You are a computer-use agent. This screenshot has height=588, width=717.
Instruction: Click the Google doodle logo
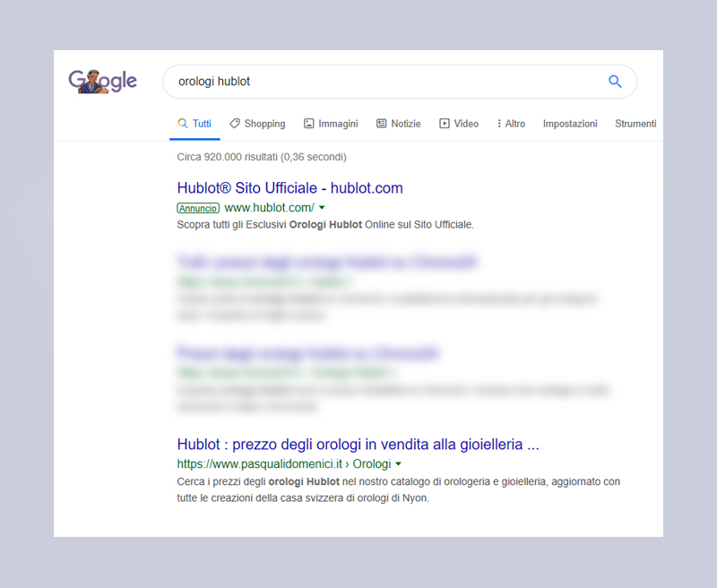(x=102, y=82)
